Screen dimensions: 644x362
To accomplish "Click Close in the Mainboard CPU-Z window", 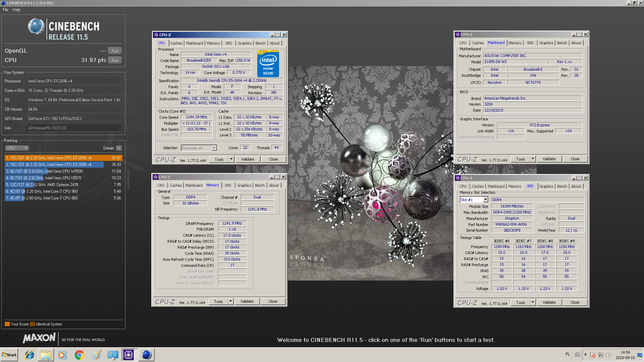I will [575, 159].
